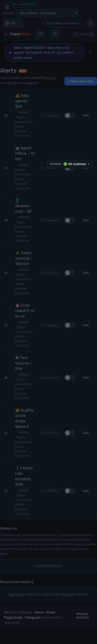The image size is (97, 644).
Task: Dismiss the Agent Builder banner
Action: 91,53
